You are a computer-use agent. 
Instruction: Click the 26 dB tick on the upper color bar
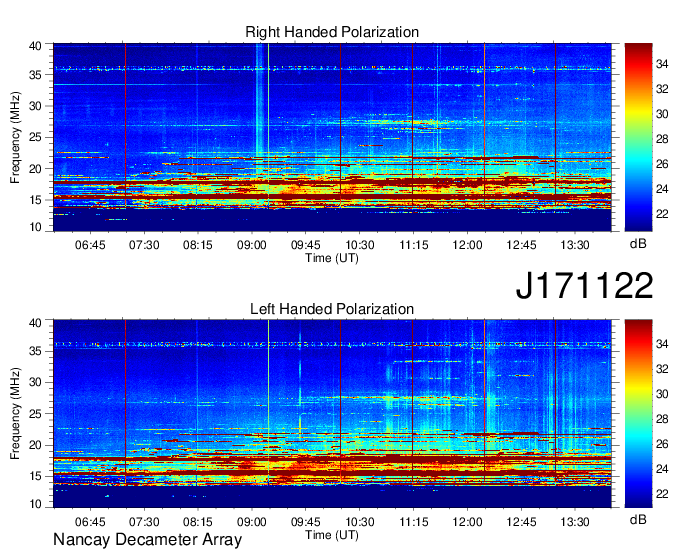coord(662,164)
